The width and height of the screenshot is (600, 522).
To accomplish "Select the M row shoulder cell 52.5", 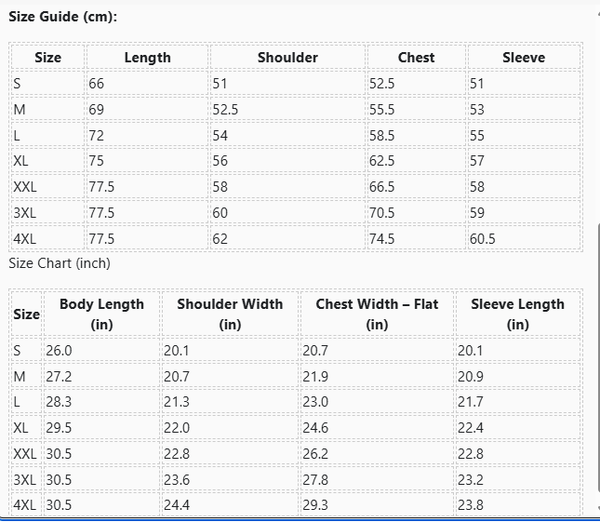I will pos(225,109).
